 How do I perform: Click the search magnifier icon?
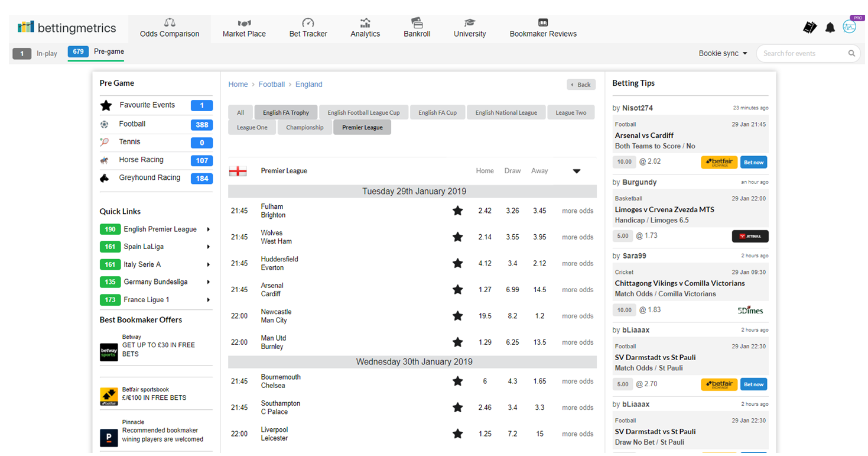[851, 53]
